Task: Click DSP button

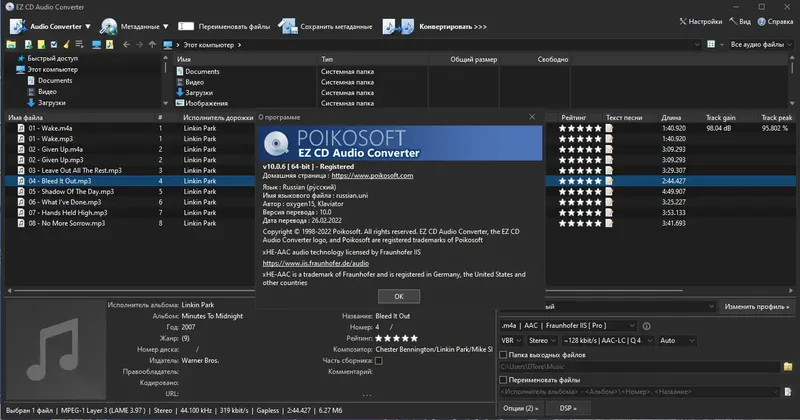Action: click(568, 408)
